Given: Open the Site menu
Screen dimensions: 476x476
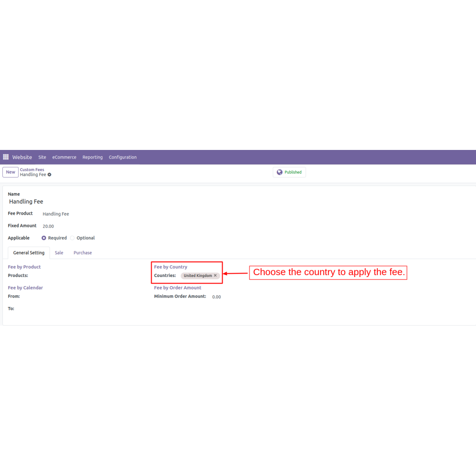Looking at the screenshot, I should click(x=42, y=157).
